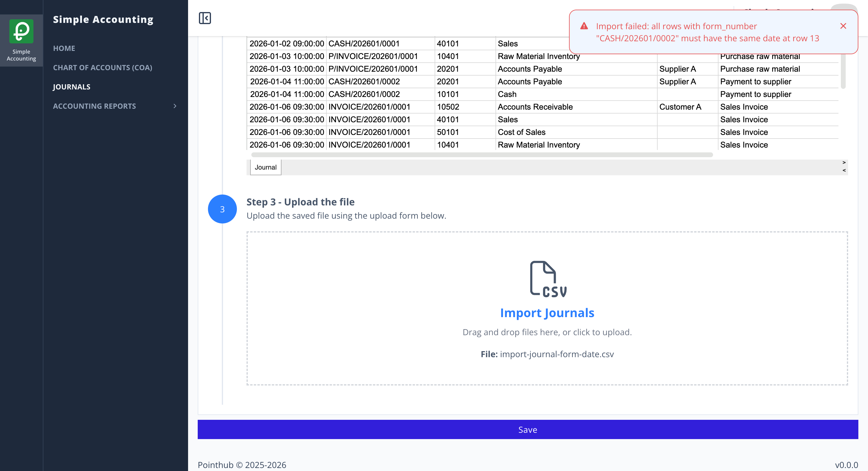The width and height of the screenshot is (868, 471).
Task: Click the Import Journals upload link
Action: point(547,313)
